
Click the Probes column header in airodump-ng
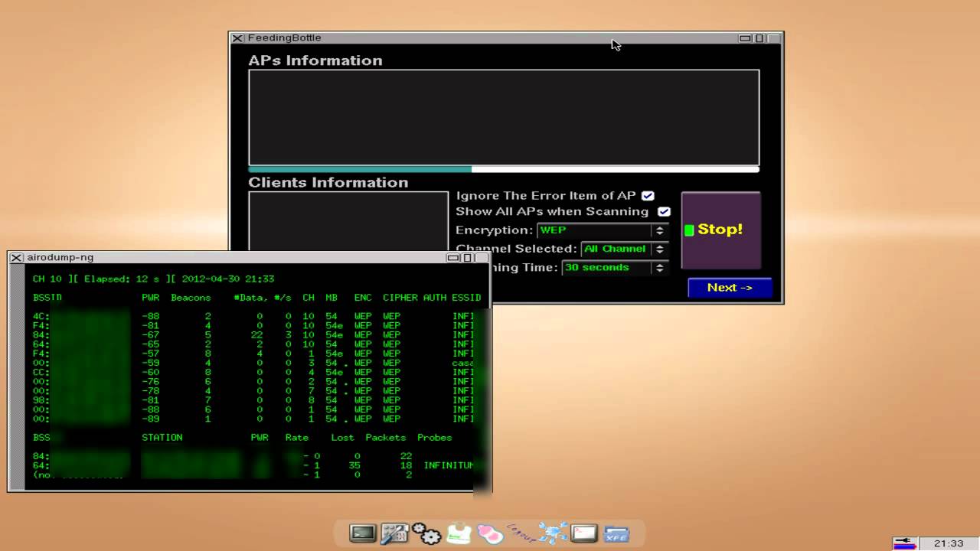tap(435, 438)
